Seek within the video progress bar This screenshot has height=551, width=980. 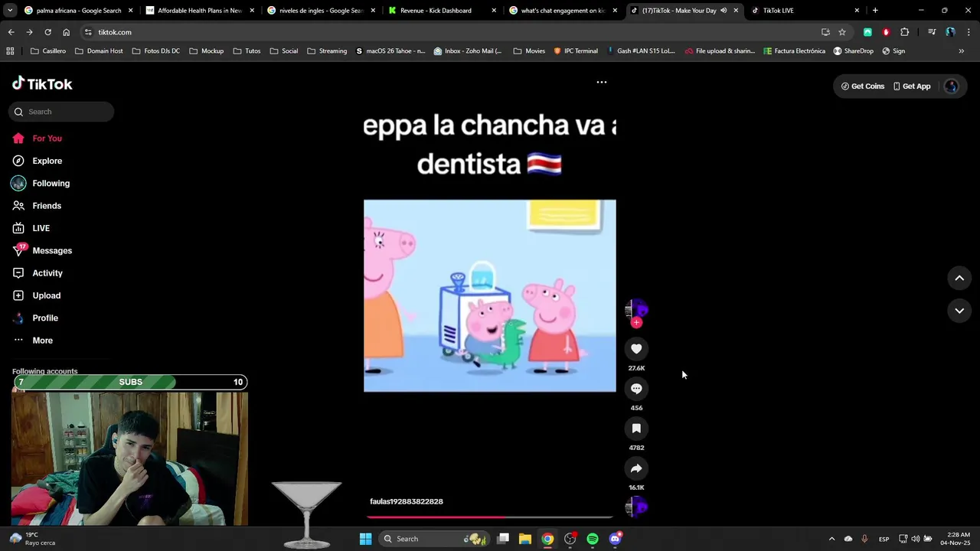(x=490, y=517)
